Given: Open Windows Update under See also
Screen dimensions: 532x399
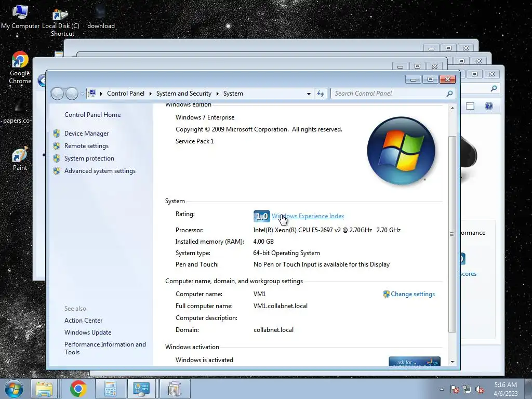Looking at the screenshot, I should click(88, 332).
